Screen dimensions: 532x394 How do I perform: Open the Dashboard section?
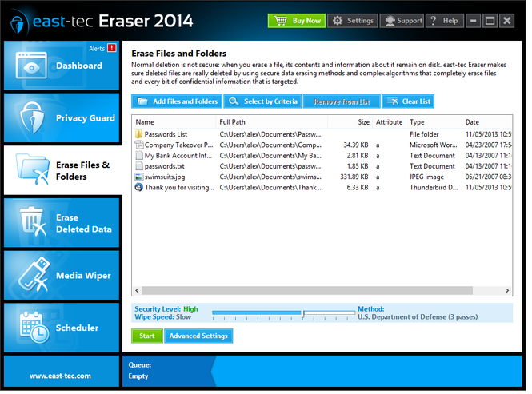(x=62, y=66)
